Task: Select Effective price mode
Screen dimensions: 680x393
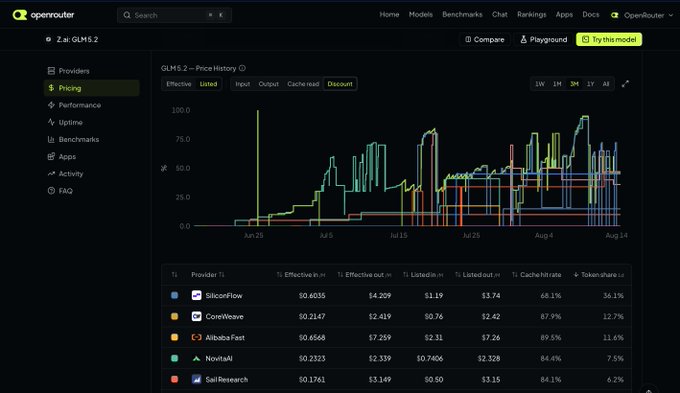Action: click(179, 84)
